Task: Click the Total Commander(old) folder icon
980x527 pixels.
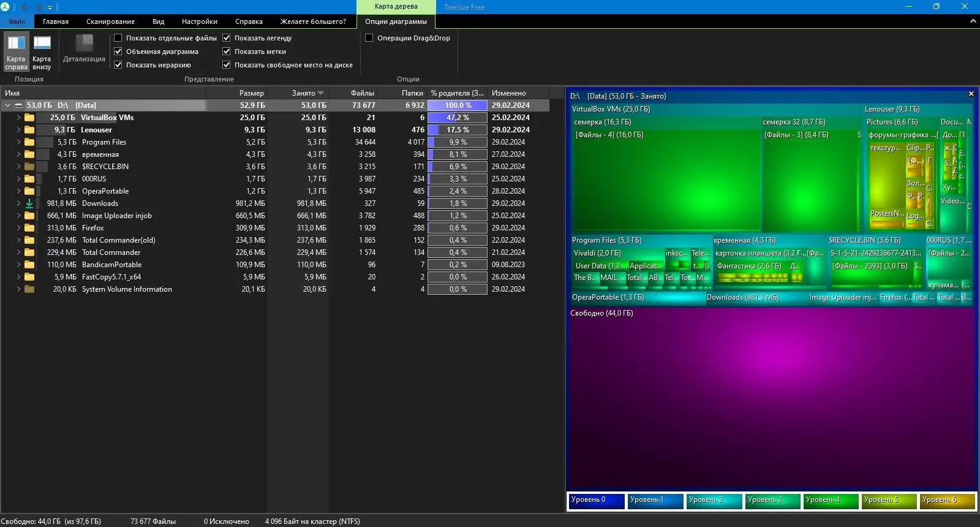Action: click(29, 240)
